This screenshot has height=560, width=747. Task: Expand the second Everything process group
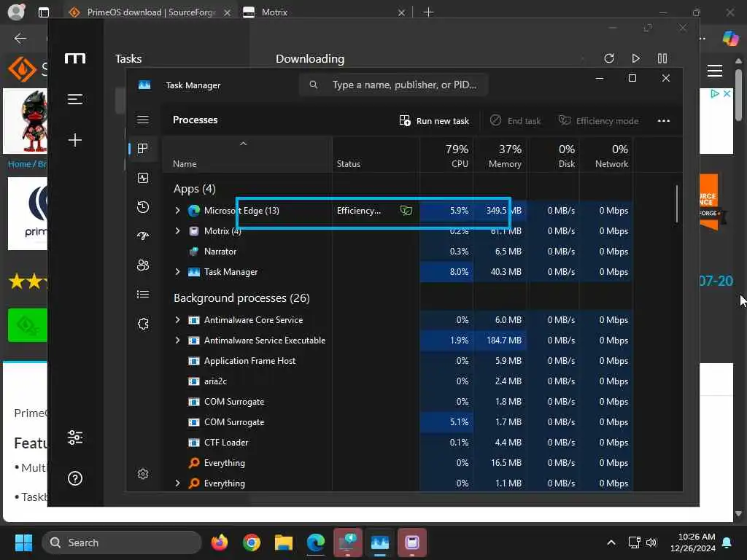click(x=178, y=483)
